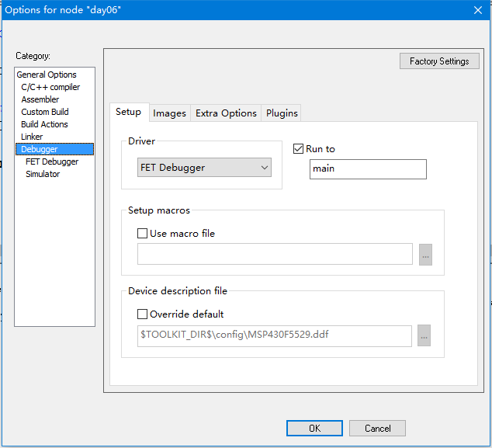Screen dimensions: 492x448
Task: Click the Factory Settings button
Action: 439,61
